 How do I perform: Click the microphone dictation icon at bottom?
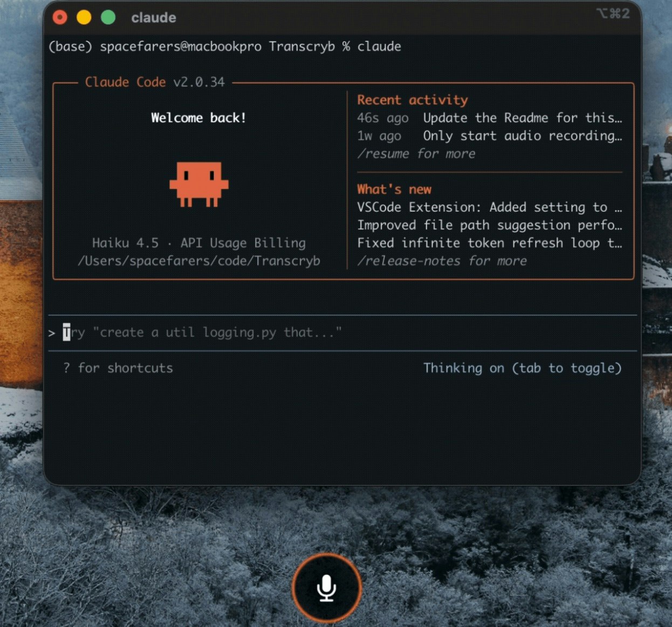tap(326, 588)
